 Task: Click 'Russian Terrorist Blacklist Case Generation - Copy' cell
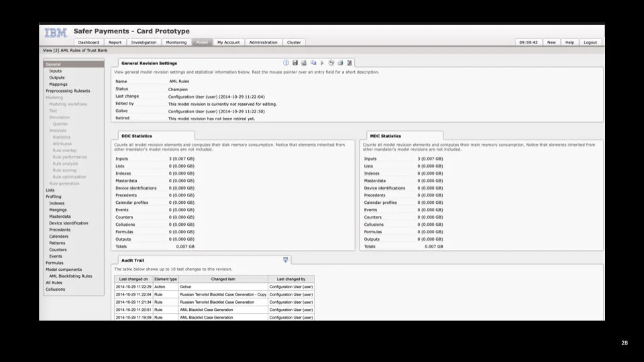coord(223,294)
